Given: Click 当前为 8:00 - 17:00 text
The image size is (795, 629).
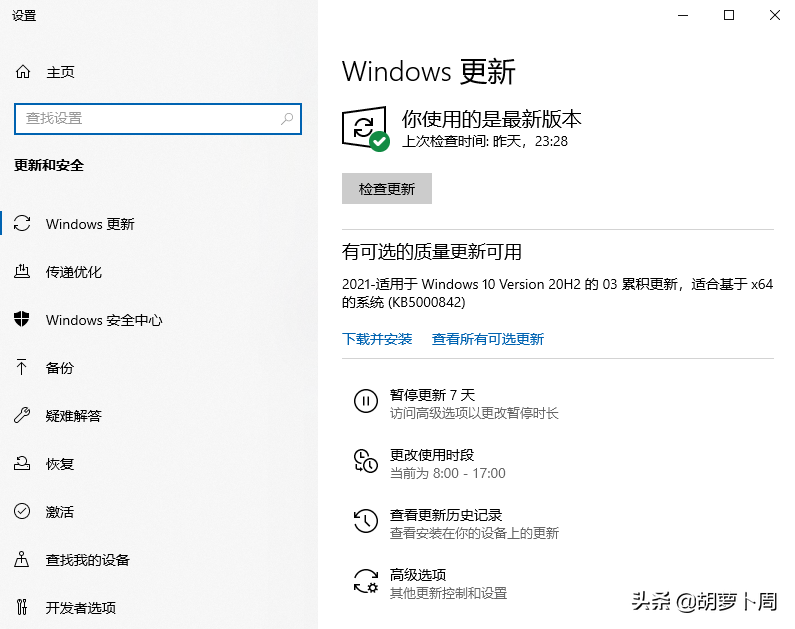Looking at the screenshot, I should (448, 473).
